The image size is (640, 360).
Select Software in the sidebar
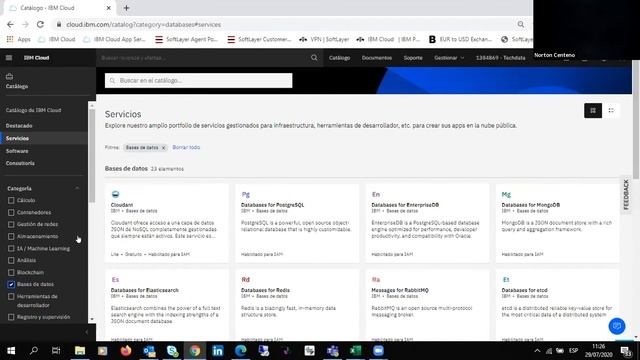pos(17,151)
